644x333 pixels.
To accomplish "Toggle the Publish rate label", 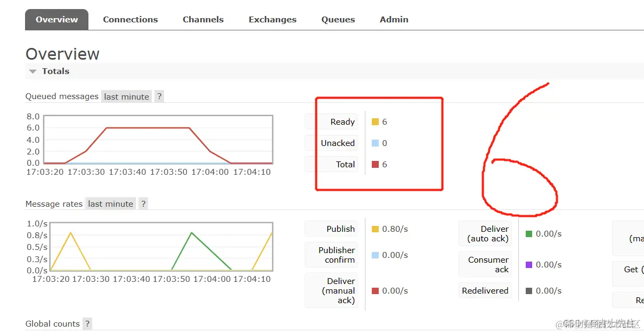I will click(331, 229).
